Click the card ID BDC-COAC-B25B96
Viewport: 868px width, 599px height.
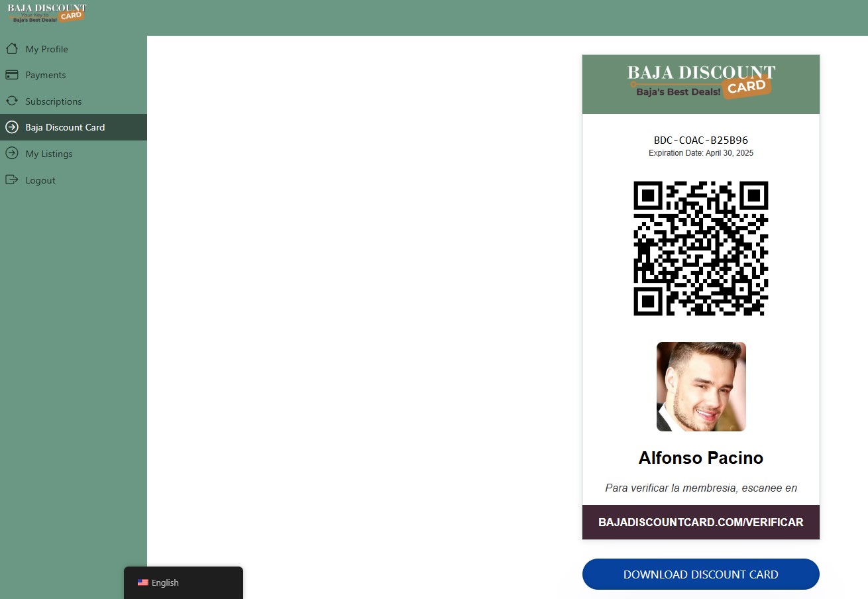701,140
